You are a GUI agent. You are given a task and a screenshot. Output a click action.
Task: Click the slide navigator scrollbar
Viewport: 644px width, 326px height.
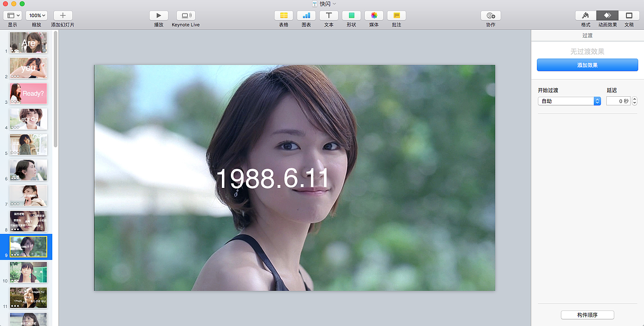coord(56,89)
